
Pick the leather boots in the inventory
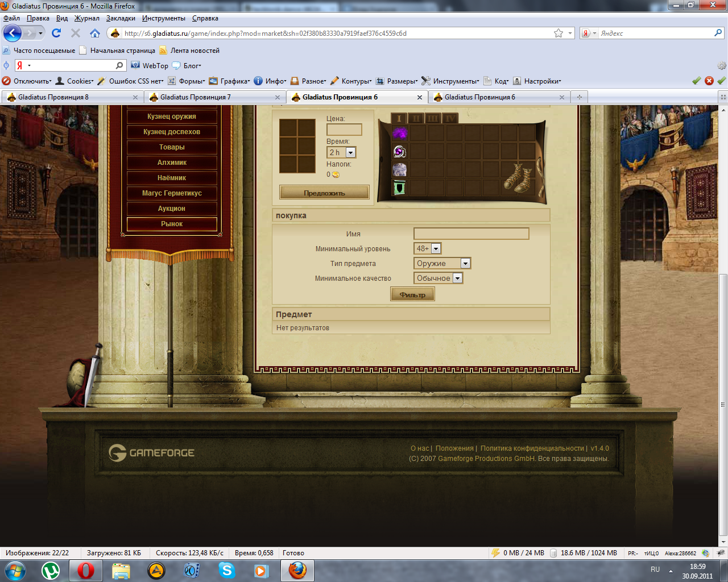tap(518, 178)
